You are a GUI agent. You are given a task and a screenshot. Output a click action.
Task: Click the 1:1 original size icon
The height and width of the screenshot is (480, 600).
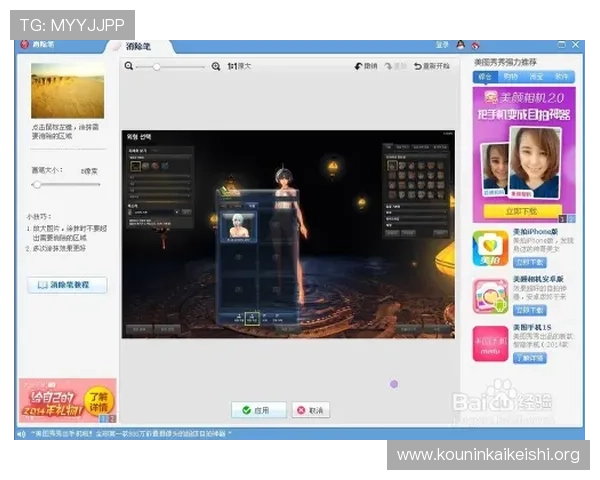232,66
